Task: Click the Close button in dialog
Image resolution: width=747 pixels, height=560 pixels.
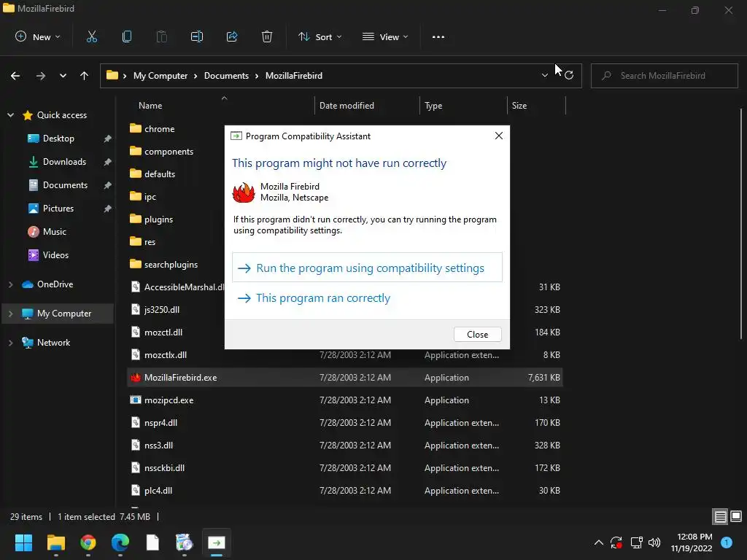Action: pyautogui.click(x=477, y=334)
